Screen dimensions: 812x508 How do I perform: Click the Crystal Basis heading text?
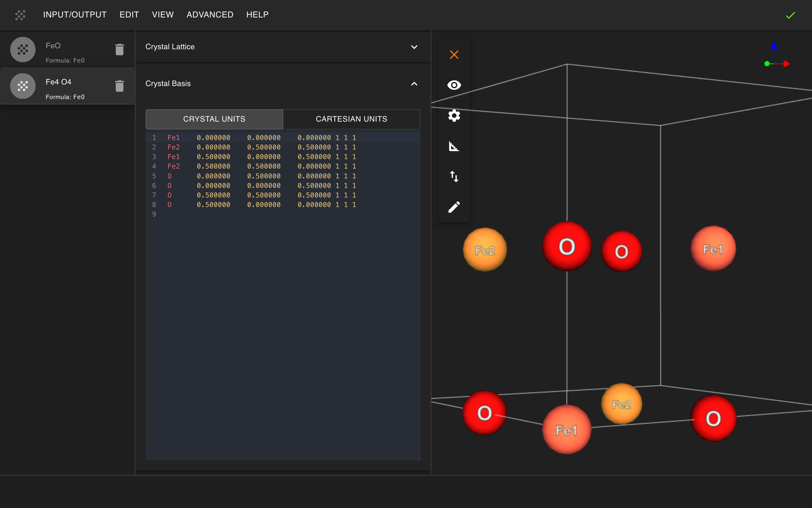tap(168, 84)
